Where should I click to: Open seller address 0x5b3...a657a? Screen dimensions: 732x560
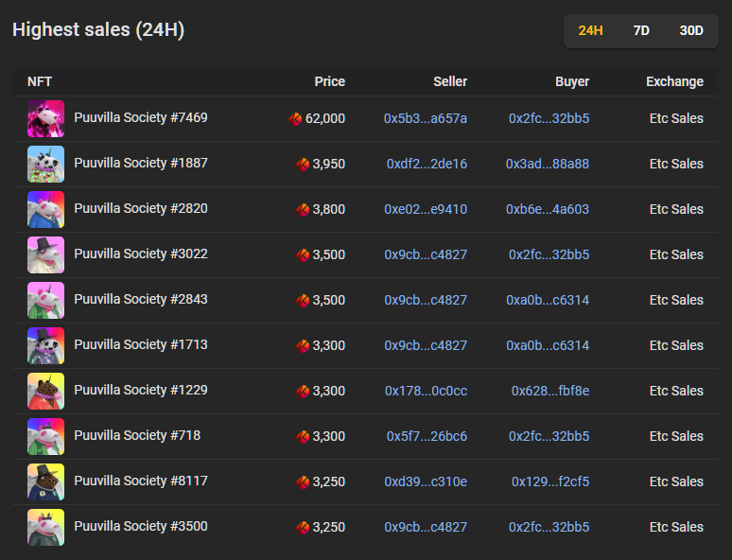[x=426, y=118]
